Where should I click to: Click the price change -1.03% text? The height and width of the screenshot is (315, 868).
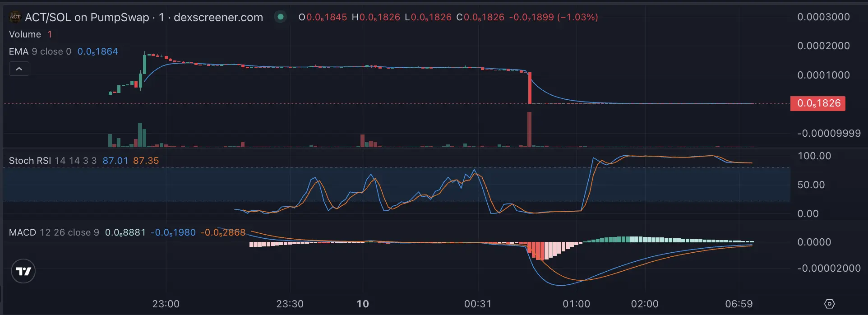coord(578,17)
